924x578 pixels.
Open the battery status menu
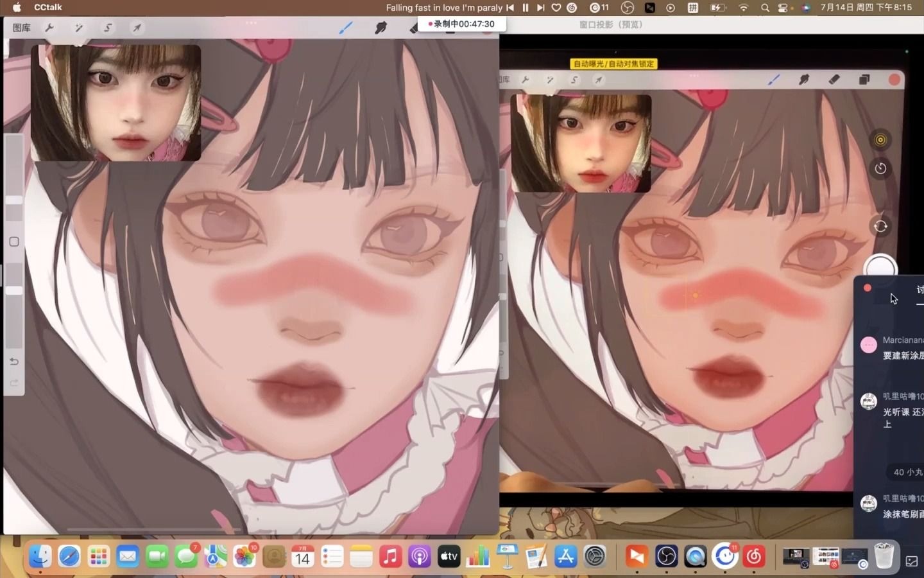tap(717, 8)
